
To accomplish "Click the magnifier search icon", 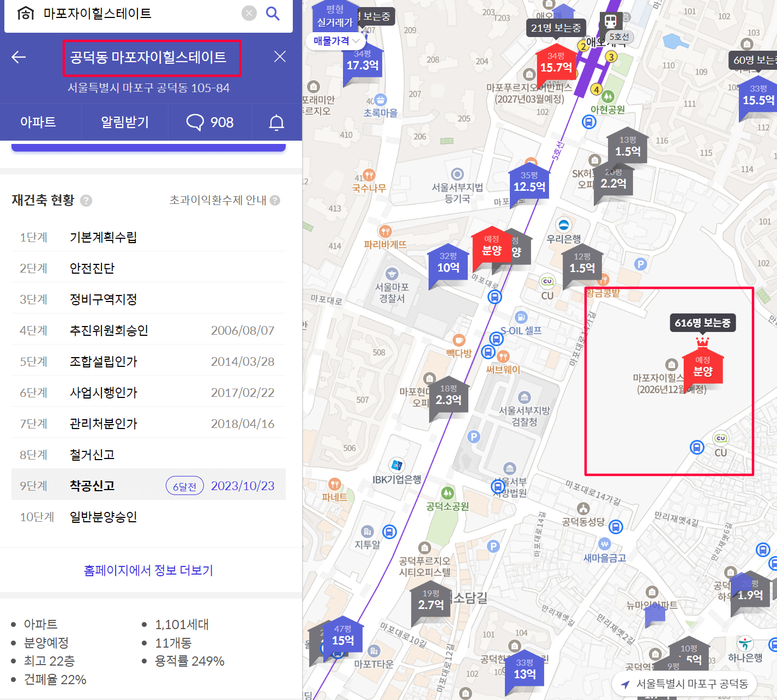I will tap(273, 13).
